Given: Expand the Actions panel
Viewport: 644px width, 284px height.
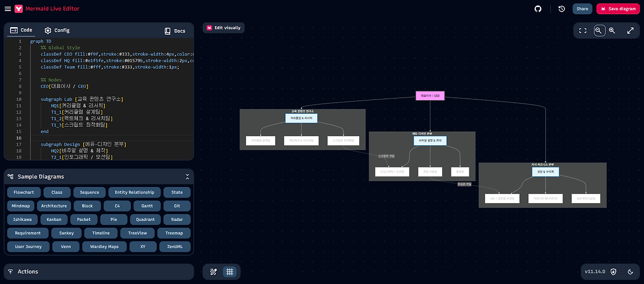Looking at the screenshot, I should (99, 271).
